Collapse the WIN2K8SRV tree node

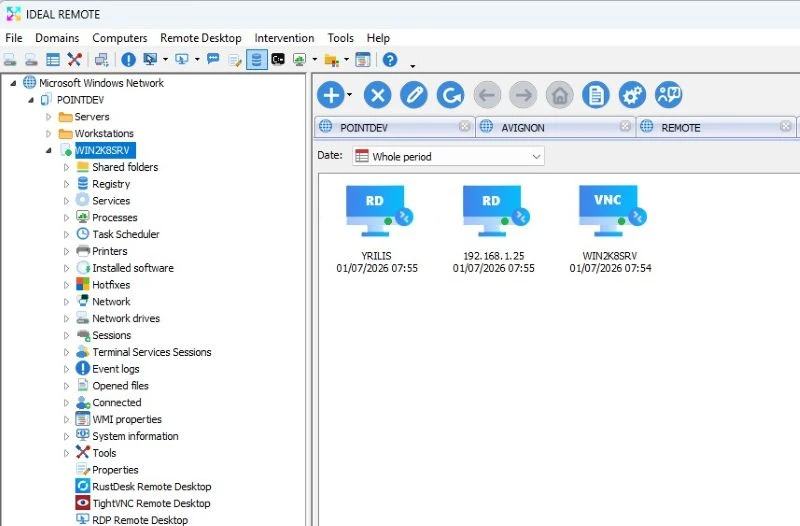(x=48, y=151)
